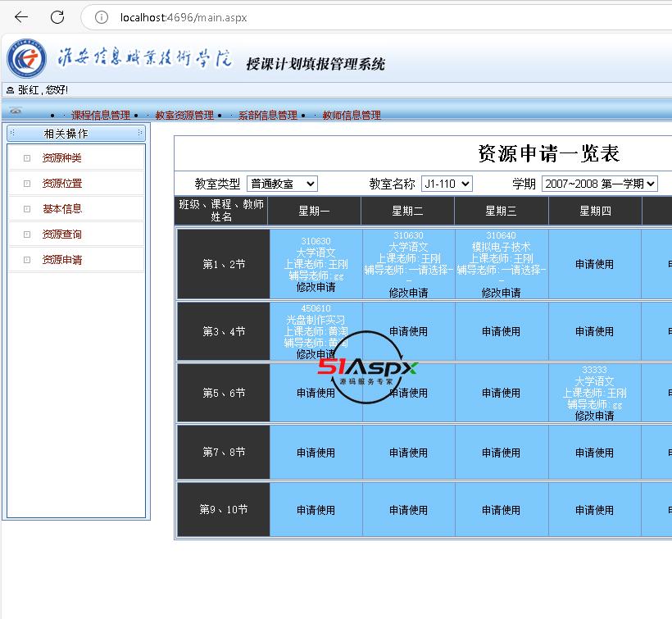This screenshot has height=619, width=672.
Task: Click the browser reload icon
Action: click(57, 17)
